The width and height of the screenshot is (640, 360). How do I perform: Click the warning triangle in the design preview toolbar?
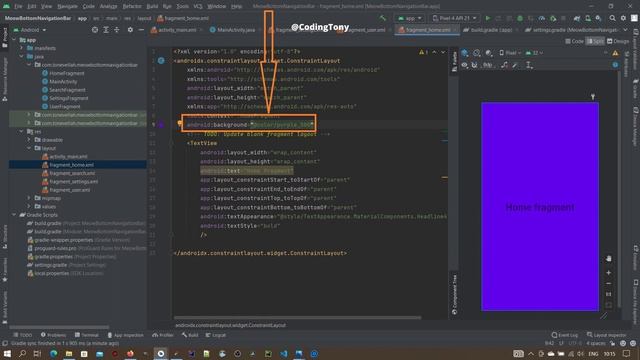[x=615, y=53]
